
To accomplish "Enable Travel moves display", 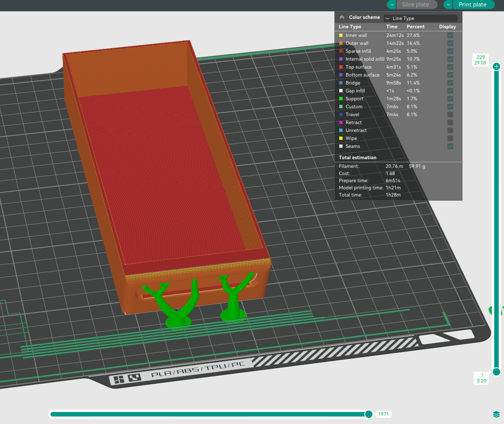I will [450, 115].
